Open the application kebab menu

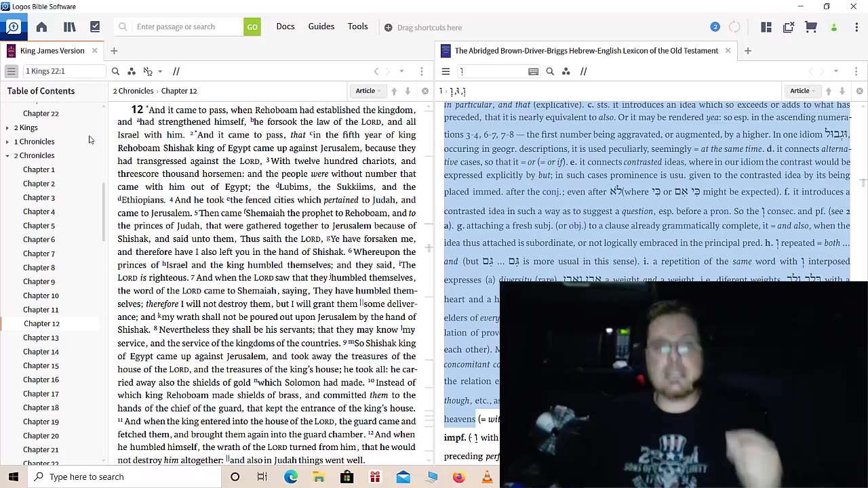[856, 27]
